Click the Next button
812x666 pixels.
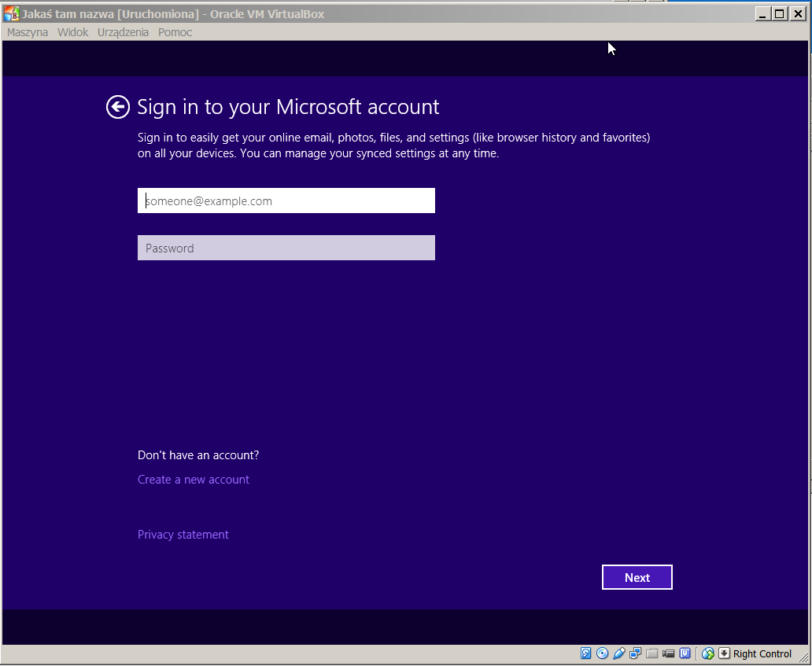(x=637, y=577)
